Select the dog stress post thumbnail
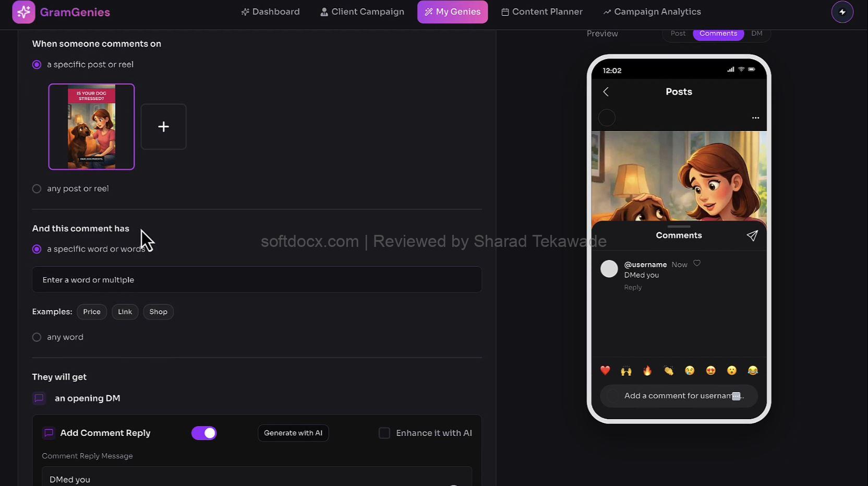Screen dimensions: 868x486 [x=91, y=127]
